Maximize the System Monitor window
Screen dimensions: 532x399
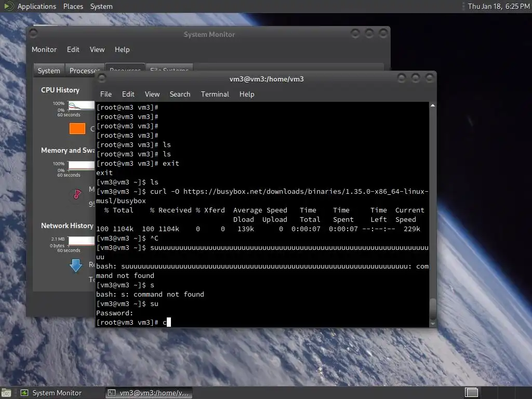(369, 33)
